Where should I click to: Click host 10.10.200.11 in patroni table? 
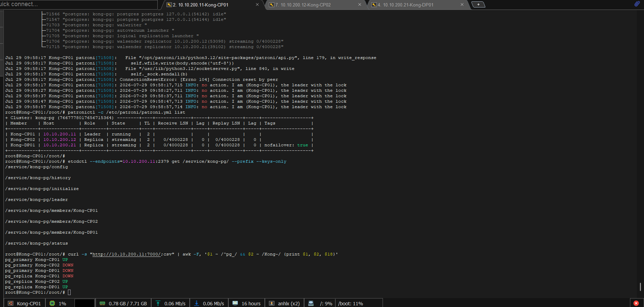tap(60, 134)
